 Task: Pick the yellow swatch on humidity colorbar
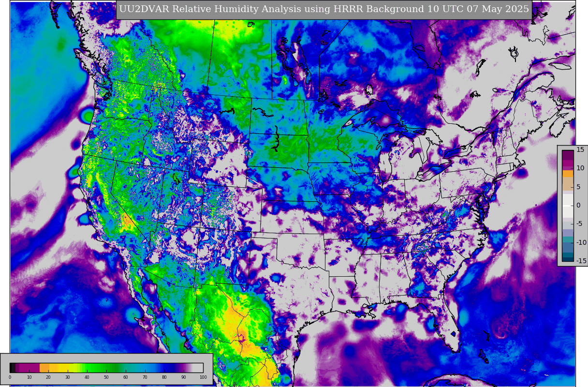tap(63, 368)
